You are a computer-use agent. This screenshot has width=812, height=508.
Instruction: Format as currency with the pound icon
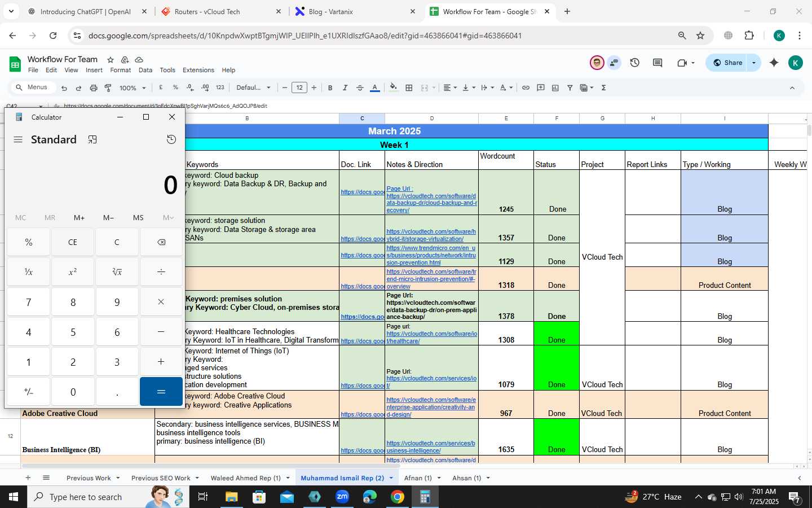(161, 87)
